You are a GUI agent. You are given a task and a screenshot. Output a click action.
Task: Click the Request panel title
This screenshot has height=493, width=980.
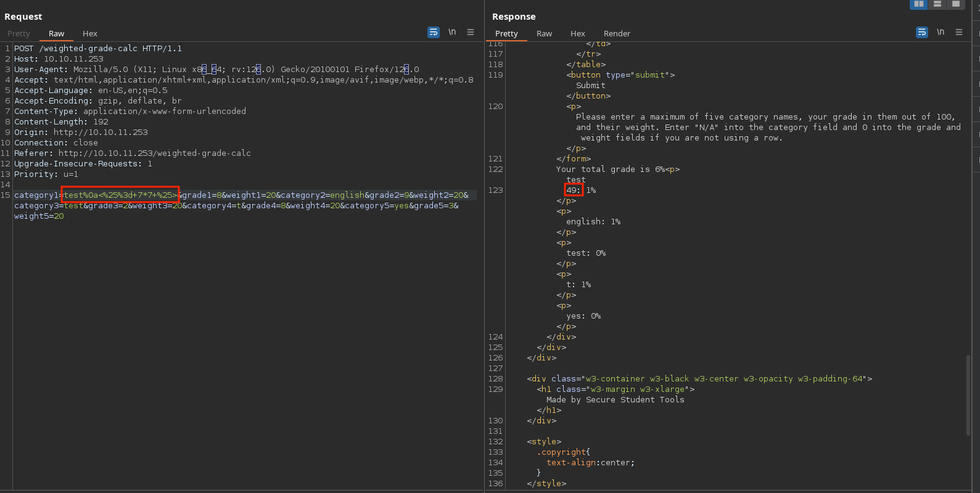(23, 17)
